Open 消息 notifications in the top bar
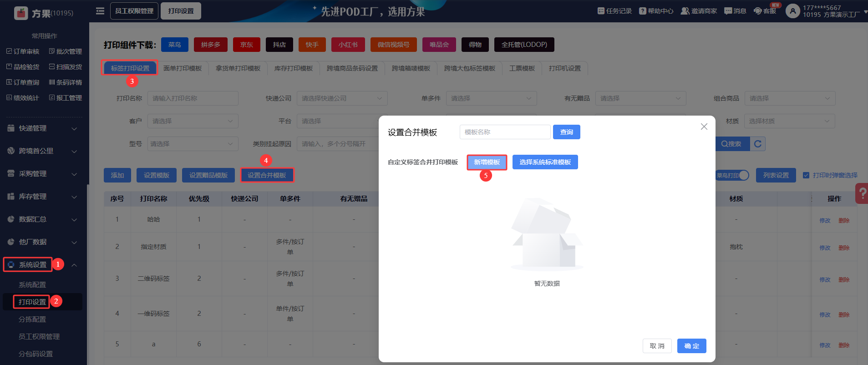Image resolution: width=868 pixels, height=365 pixels. [735, 11]
